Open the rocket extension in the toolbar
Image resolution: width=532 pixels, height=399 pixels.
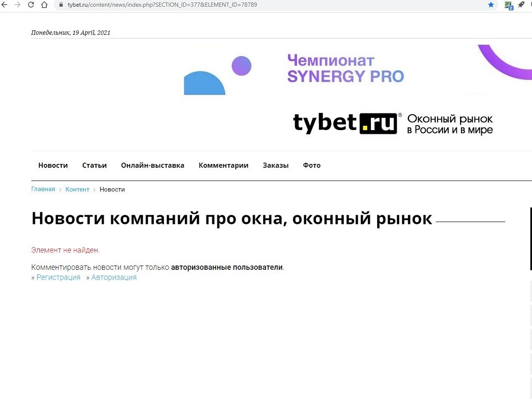(x=521, y=5)
